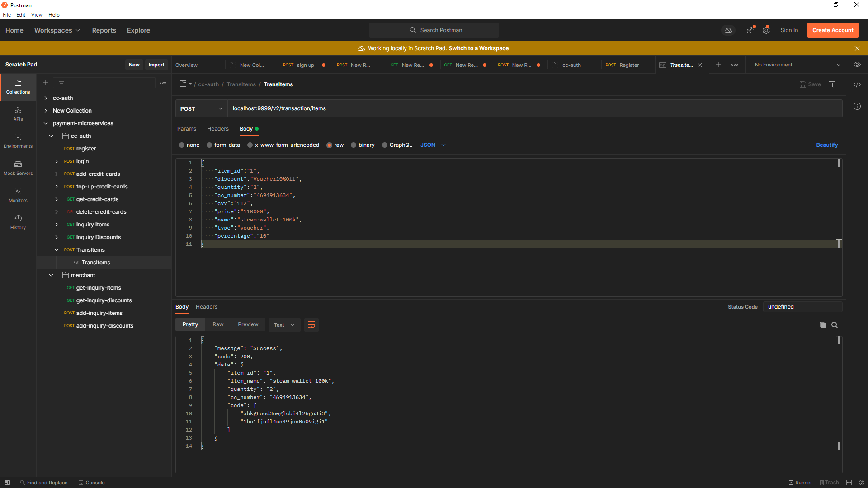Open the response Text format dropdown

coord(284,325)
